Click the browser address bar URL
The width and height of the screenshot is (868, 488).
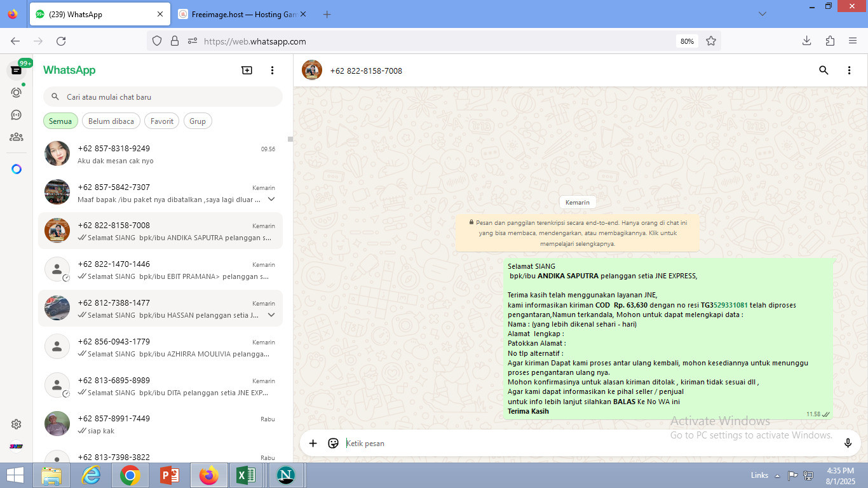[255, 41]
